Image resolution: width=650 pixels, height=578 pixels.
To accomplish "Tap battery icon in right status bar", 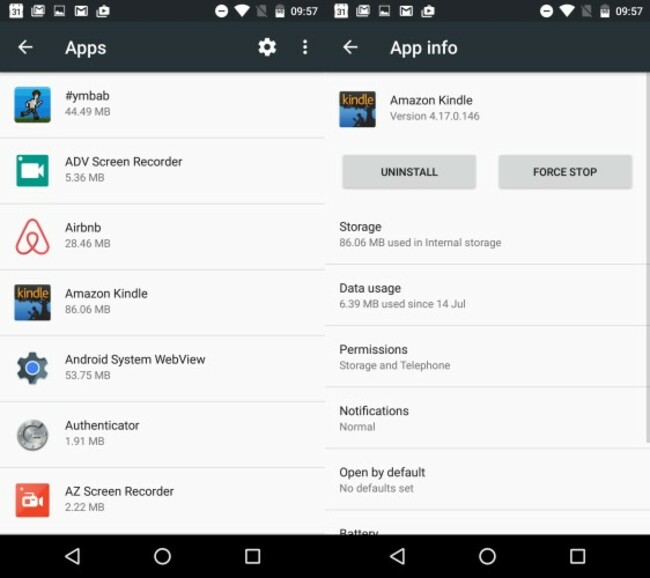I will tap(605, 11).
